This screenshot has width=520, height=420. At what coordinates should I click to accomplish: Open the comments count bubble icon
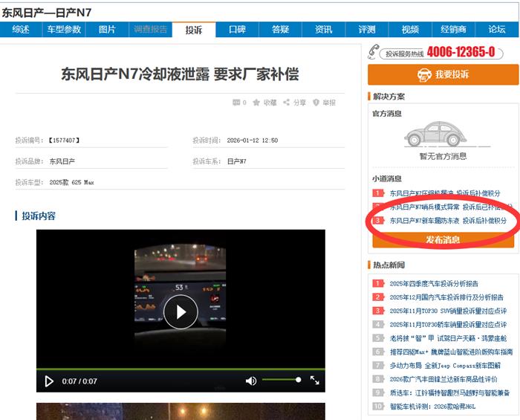(236, 103)
